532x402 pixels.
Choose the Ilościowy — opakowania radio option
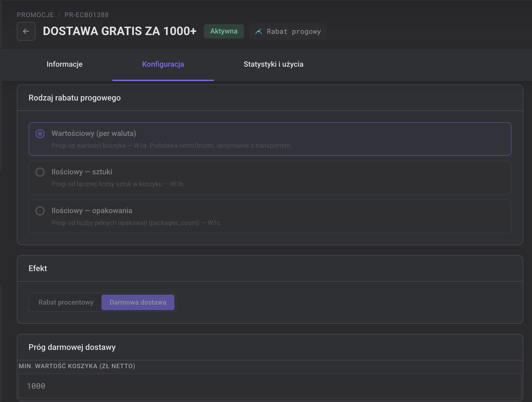[40, 211]
